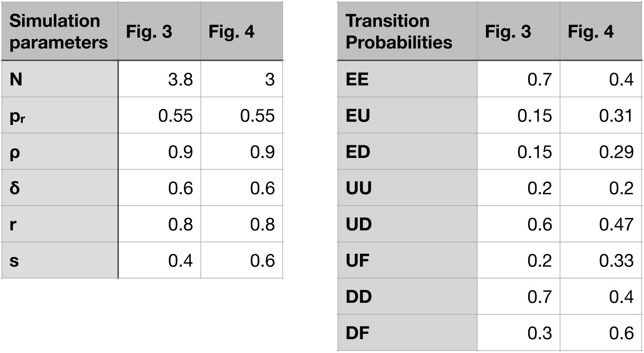Click the r parameter label cell
This screenshot has width=644, height=353.
60,224
